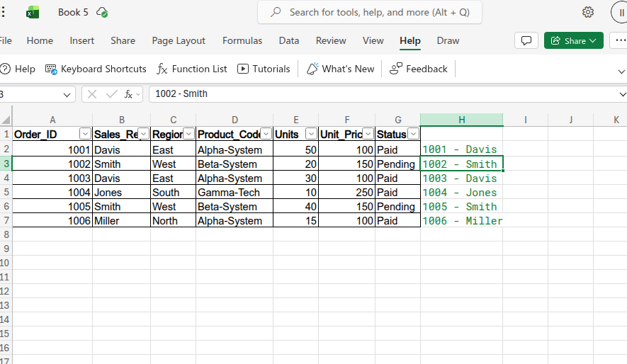Cancel formula bar entry with the X
Screen dimensions: 627x364
[x=92, y=94]
